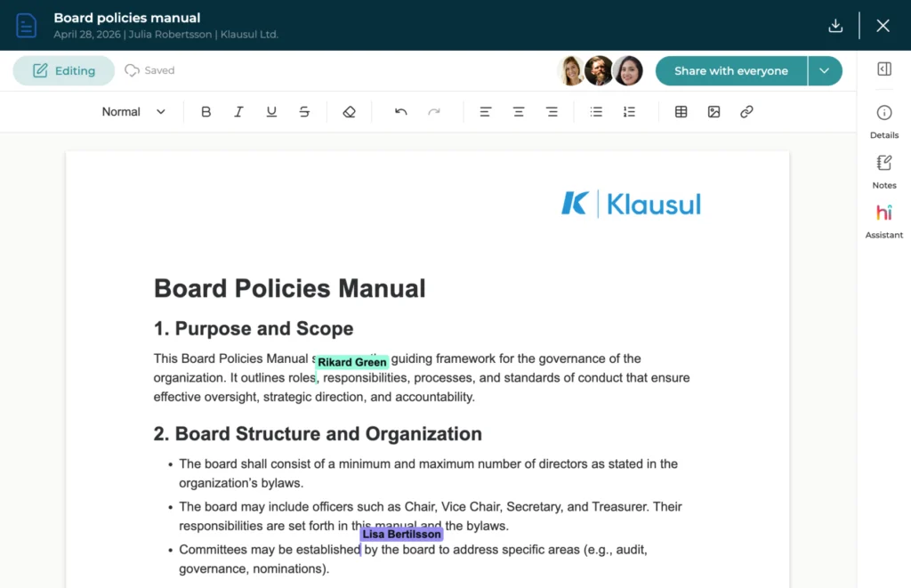Create a bulleted list
The image size is (911, 588).
(x=597, y=112)
